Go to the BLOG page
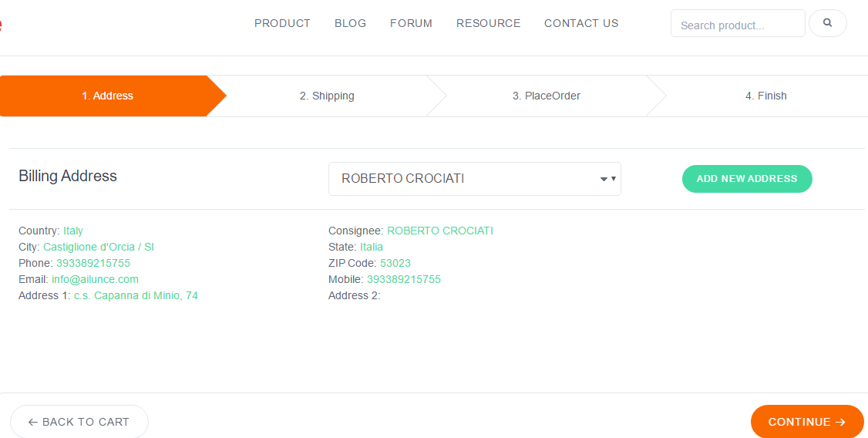868x438 pixels. (x=350, y=23)
